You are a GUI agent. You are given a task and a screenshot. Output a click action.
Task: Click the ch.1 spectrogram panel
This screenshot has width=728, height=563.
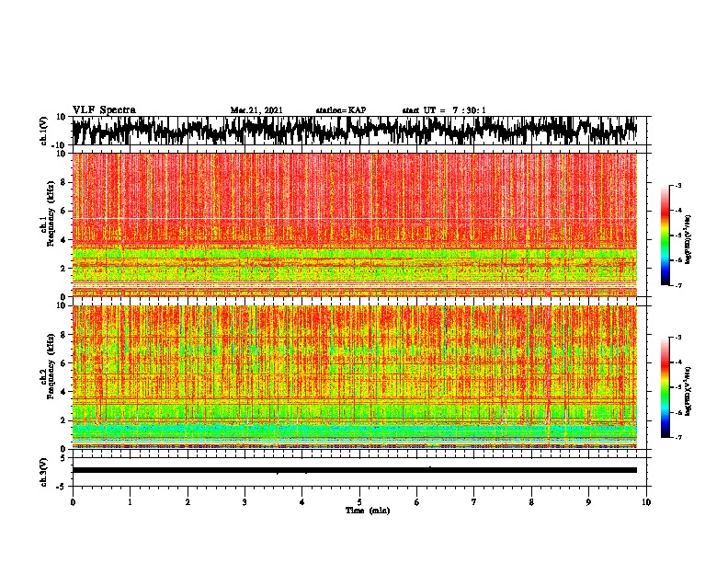[358, 224]
